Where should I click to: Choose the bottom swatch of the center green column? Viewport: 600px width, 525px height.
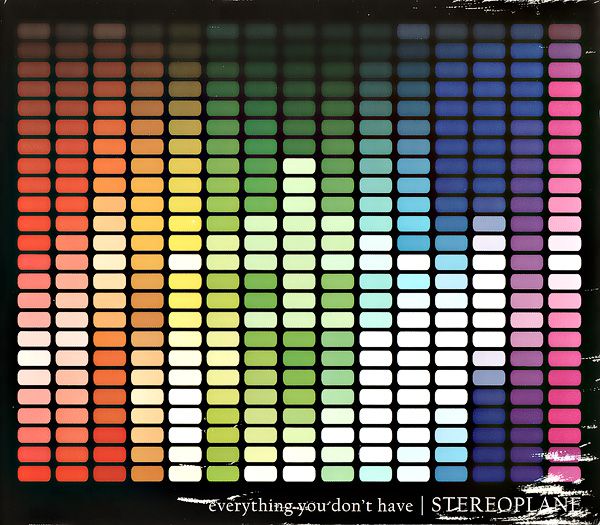(299, 473)
